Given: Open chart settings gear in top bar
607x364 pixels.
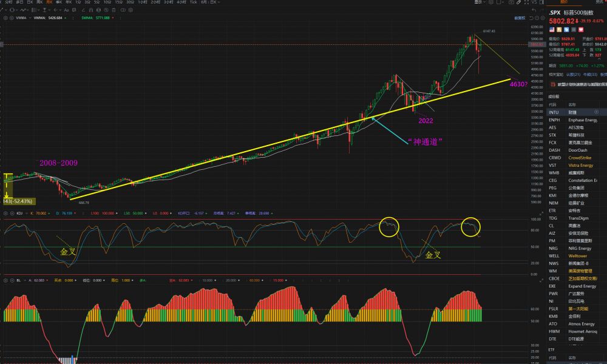Looking at the screenshot, I should [491, 2].
